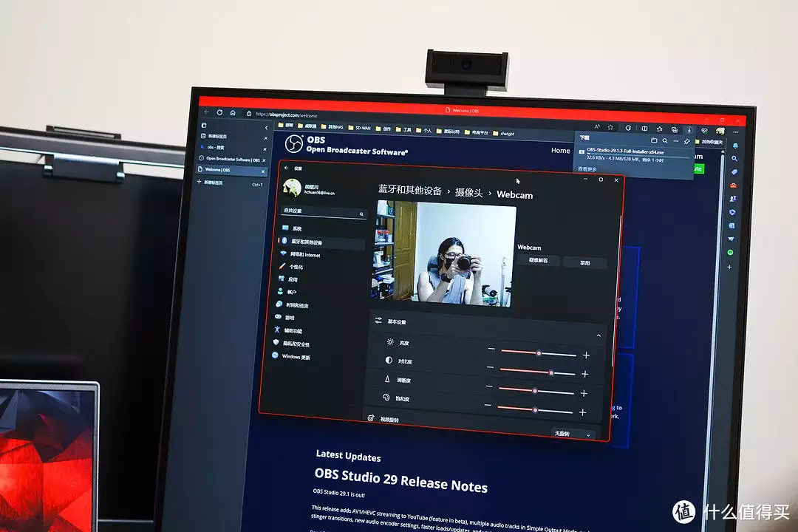Click the webcam 疑难解答 button

[x=539, y=261]
